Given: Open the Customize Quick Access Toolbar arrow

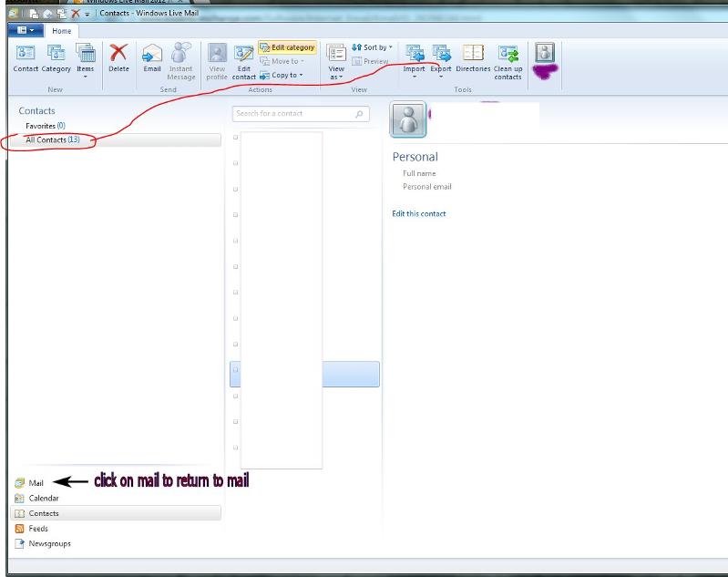Looking at the screenshot, I should pyautogui.click(x=87, y=14).
